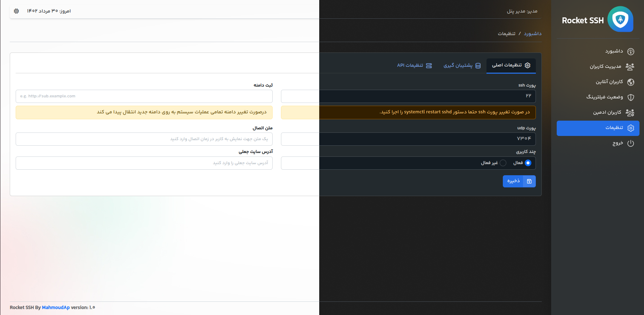Click the Rocket SSH brand title

click(583, 21)
